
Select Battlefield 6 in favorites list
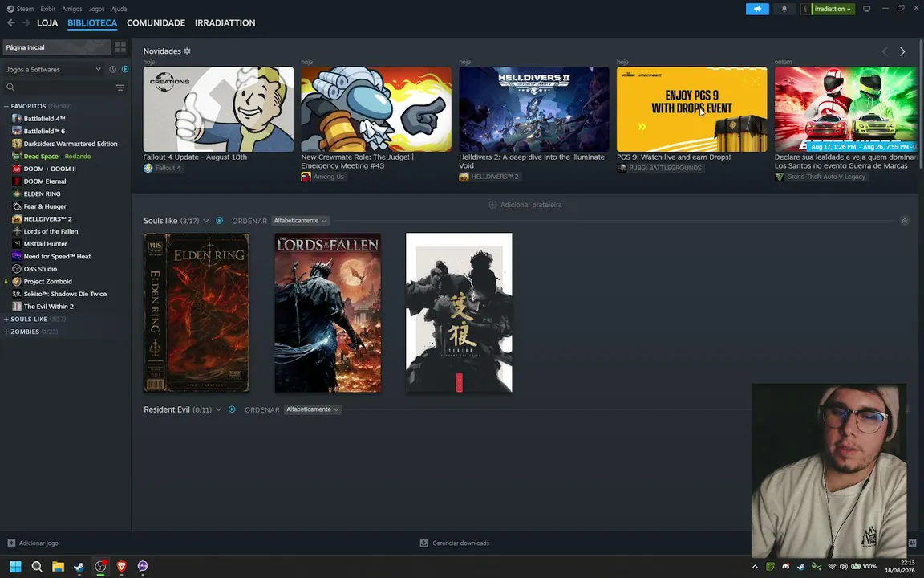44,131
